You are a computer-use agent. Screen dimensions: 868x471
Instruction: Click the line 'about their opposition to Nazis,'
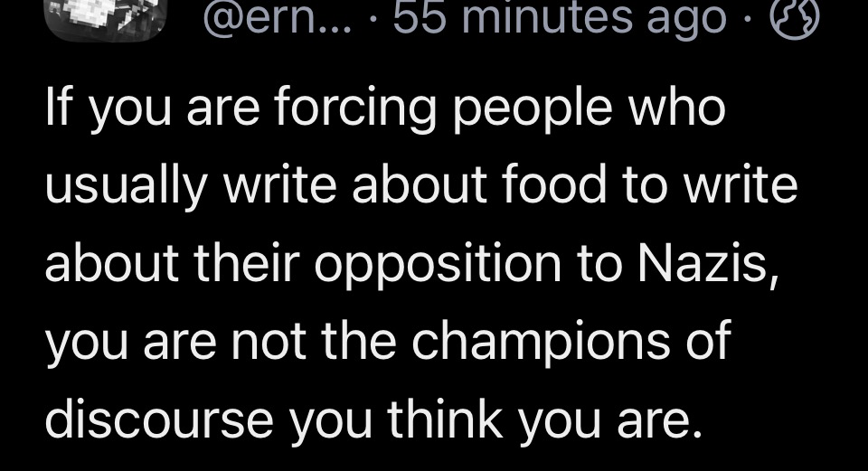point(412,263)
